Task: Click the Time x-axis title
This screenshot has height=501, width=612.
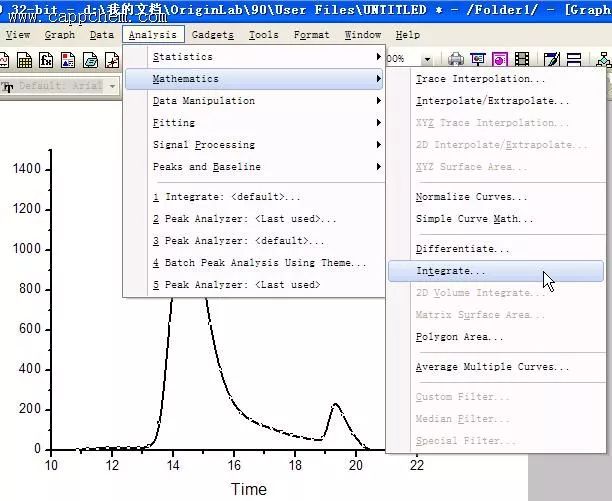Action: (249, 489)
